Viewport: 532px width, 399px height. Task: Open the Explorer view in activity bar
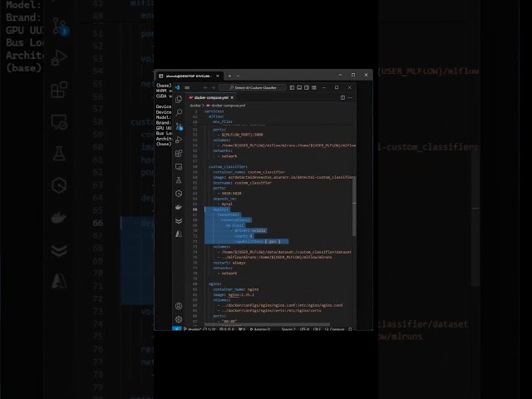point(179,99)
